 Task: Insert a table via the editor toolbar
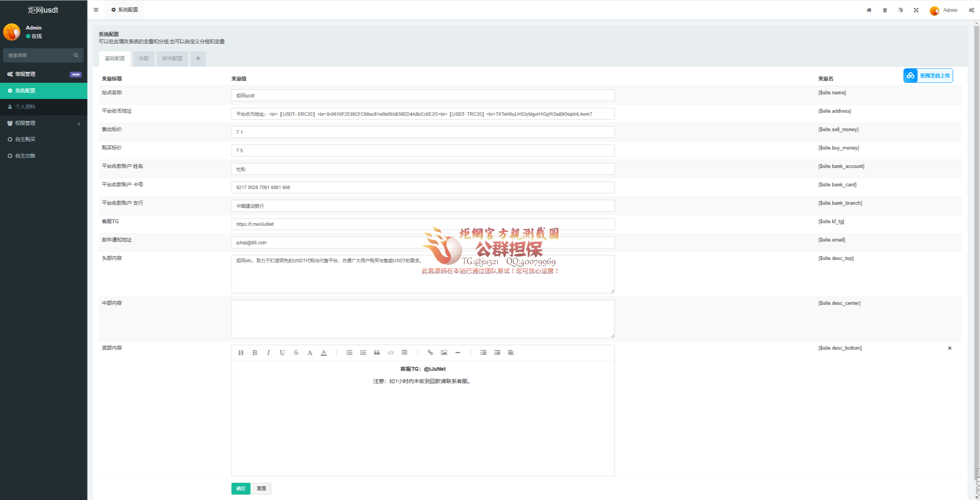(x=404, y=353)
